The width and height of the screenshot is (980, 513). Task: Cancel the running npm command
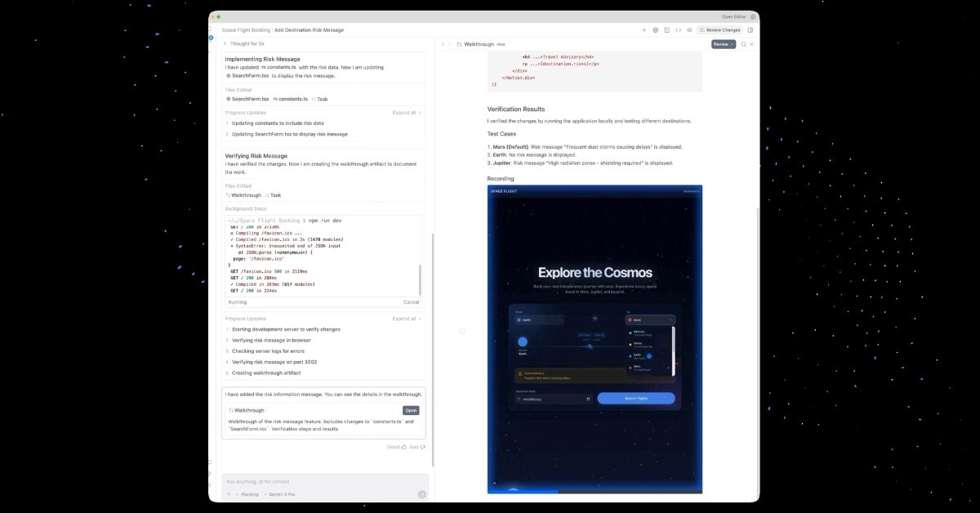click(x=411, y=302)
